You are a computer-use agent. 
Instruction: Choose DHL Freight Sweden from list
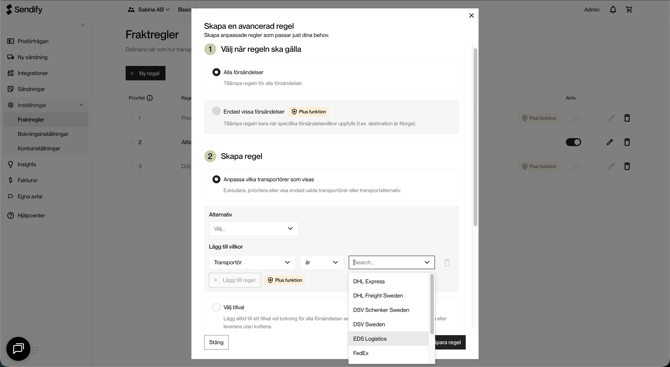point(389,296)
